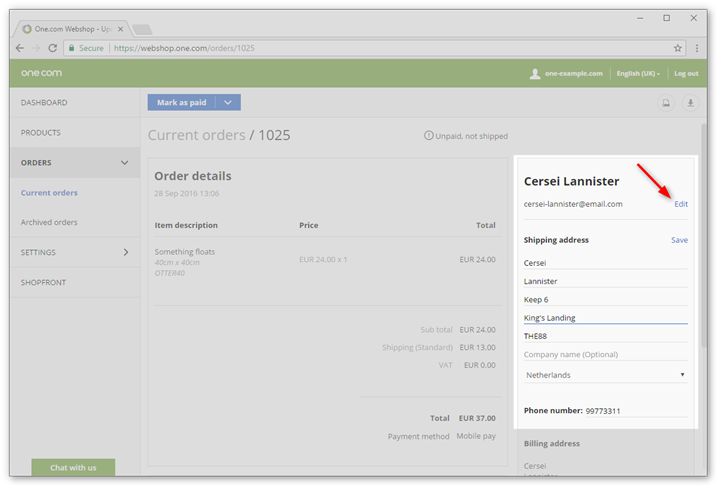716x485 pixels.
Task: Go back with browser back arrow
Action: (20, 48)
